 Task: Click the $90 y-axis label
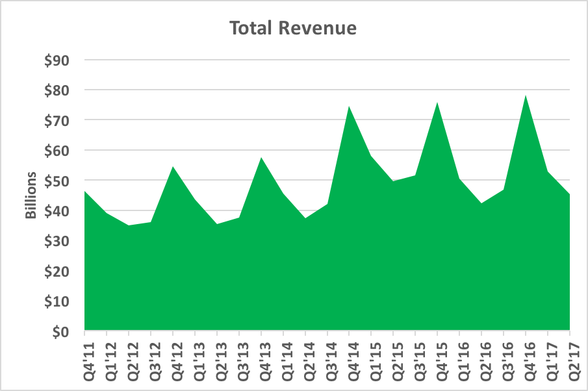[x=55, y=60]
